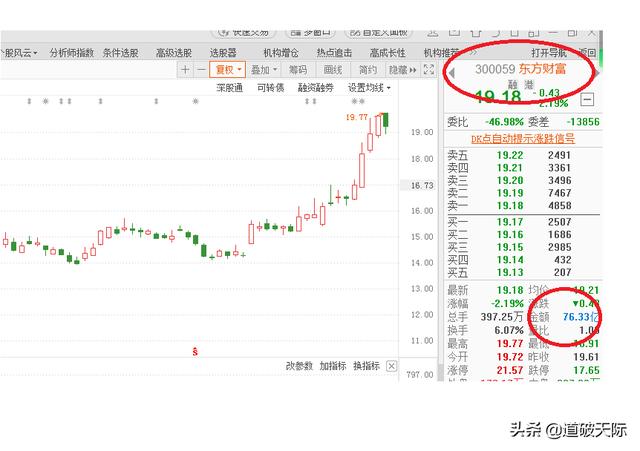This screenshot has width=640, height=451.
Task: Go to next stock with right arrow
Action: click(x=597, y=72)
